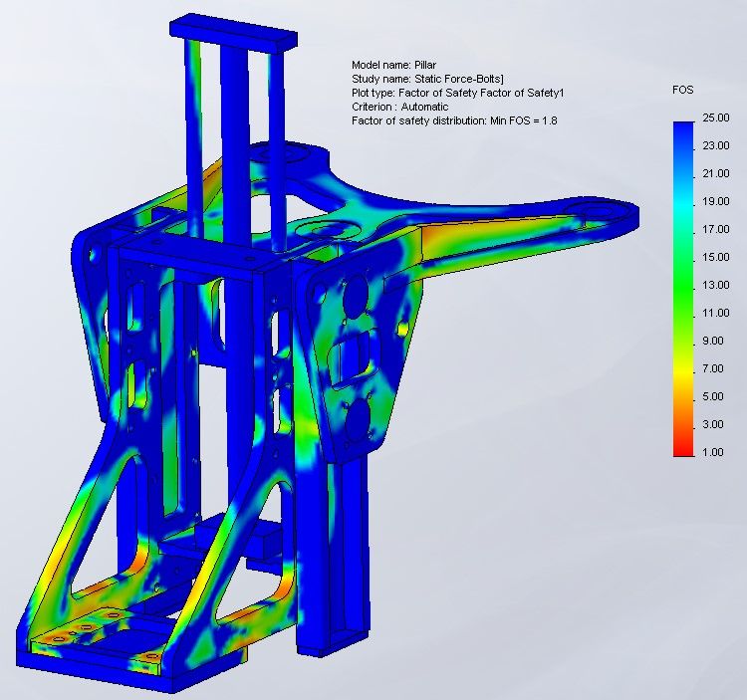Pick the red end of color bar
Image resolution: width=747 pixels, height=700 pixels.
(x=683, y=448)
